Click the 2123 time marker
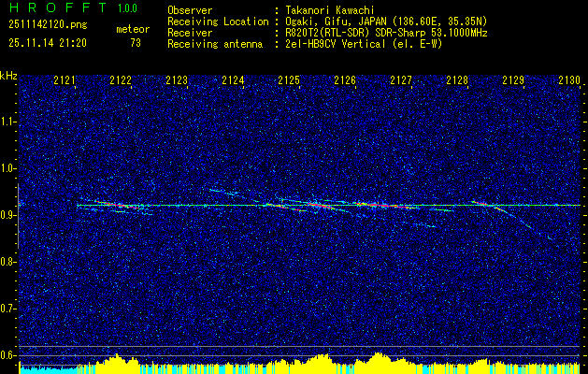The width and height of the screenshot is (588, 374). point(177,80)
